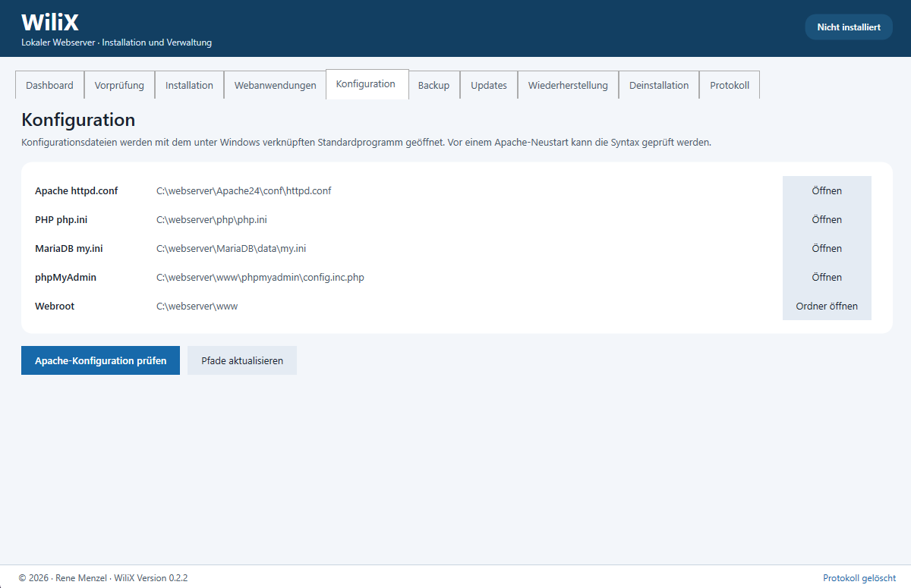Screen dimensions: 911x588
Task: Select the Deinstallation tab
Action: [x=659, y=85]
